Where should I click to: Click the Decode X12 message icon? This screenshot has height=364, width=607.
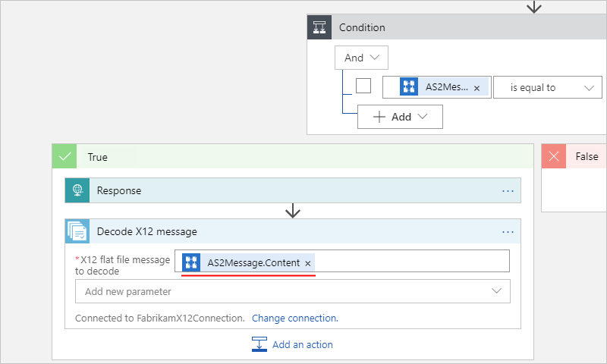click(x=77, y=231)
